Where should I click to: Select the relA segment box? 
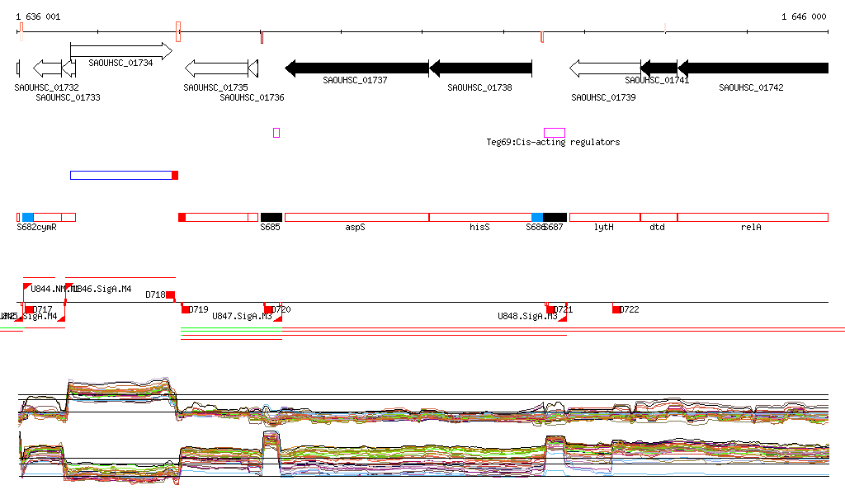pos(753,218)
